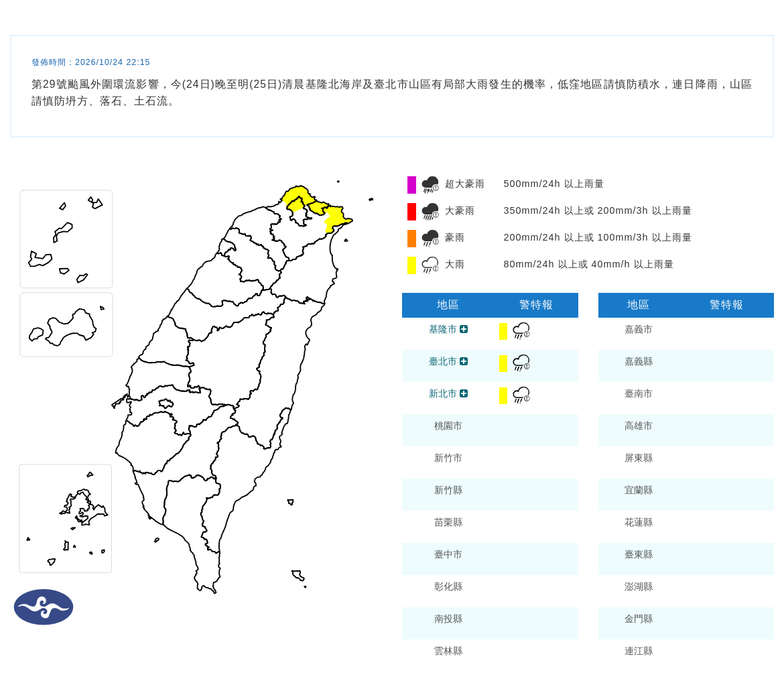
Task: Click the 500mm/24h 以上雨量 description
Action: (x=553, y=184)
